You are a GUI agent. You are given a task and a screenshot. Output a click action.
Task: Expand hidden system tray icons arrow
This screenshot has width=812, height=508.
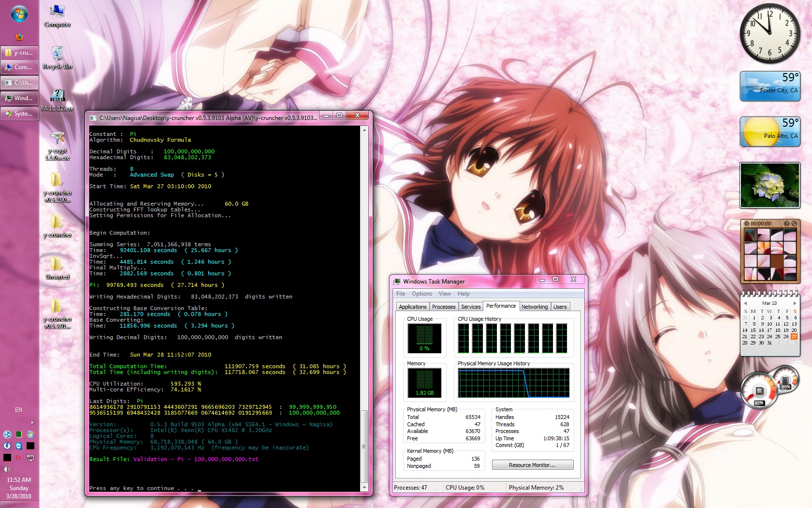(x=32, y=422)
